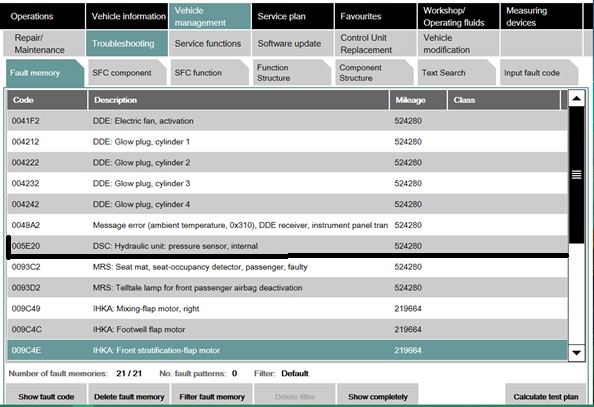Open the Favourites tab
Screen dimensions: 594x407
click(375, 16)
